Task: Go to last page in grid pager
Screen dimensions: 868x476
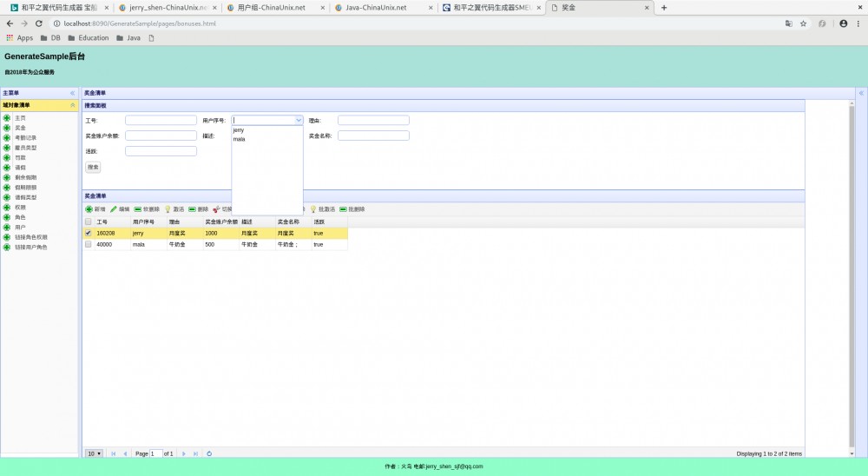Action: (x=195, y=453)
